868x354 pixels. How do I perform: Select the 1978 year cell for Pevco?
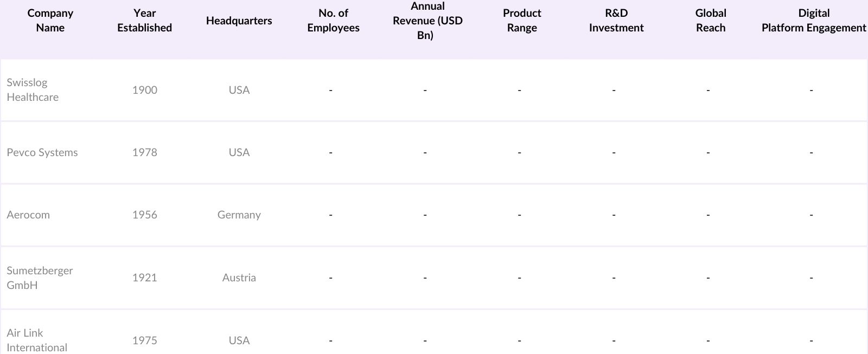pos(145,152)
